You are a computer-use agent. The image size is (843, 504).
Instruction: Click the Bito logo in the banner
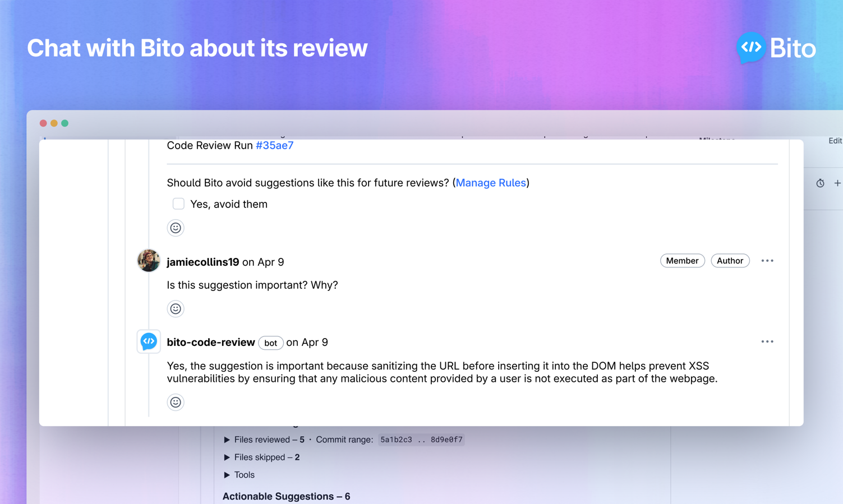(x=776, y=48)
